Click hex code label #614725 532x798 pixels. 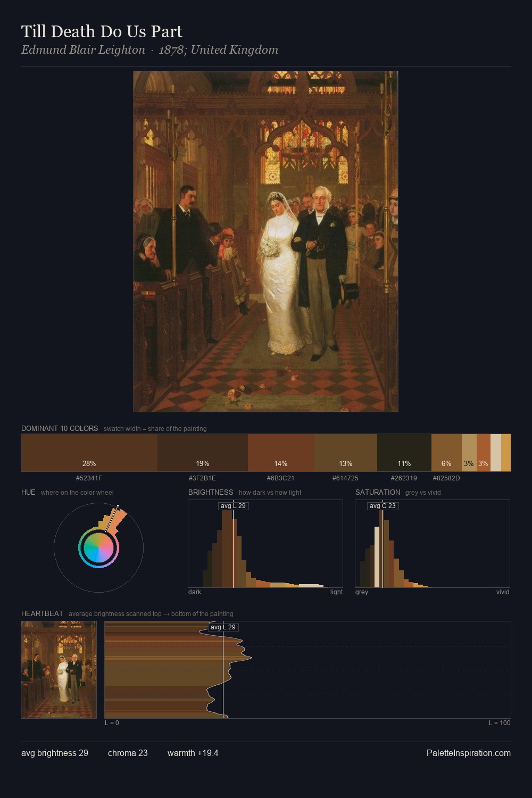(346, 478)
